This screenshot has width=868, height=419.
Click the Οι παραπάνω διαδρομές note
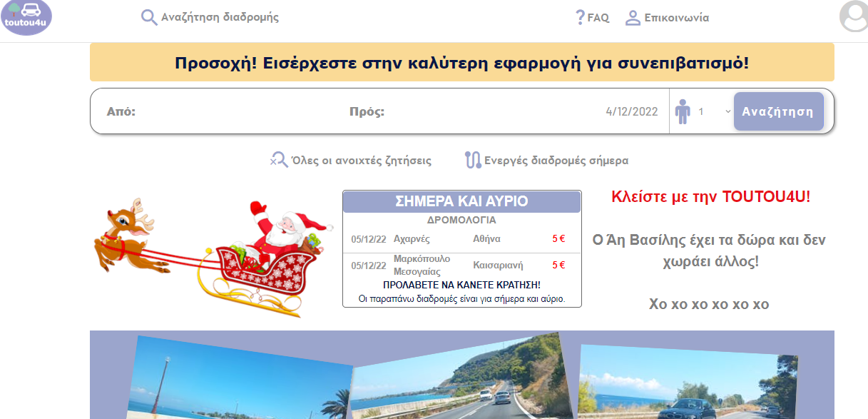click(x=461, y=298)
